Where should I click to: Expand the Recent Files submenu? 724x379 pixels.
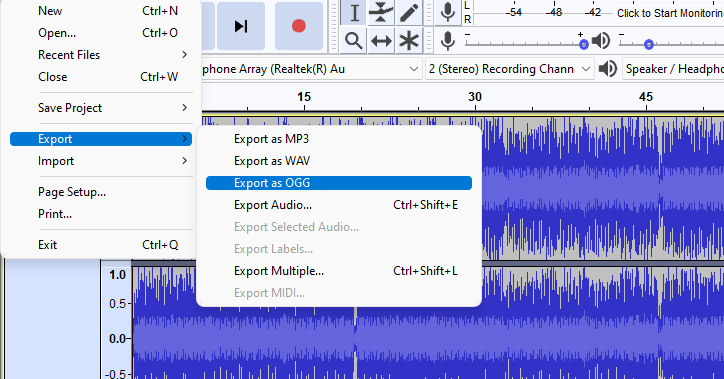click(x=101, y=55)
